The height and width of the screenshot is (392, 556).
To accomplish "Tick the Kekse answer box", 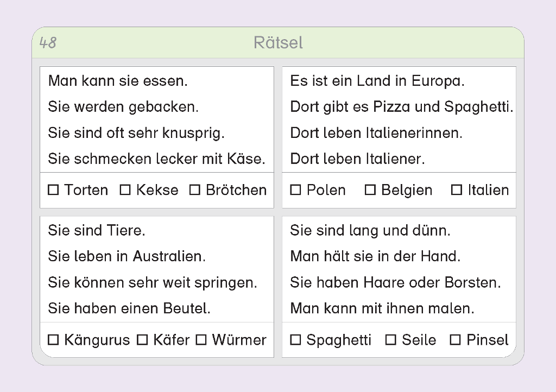I will coord(125,190).
